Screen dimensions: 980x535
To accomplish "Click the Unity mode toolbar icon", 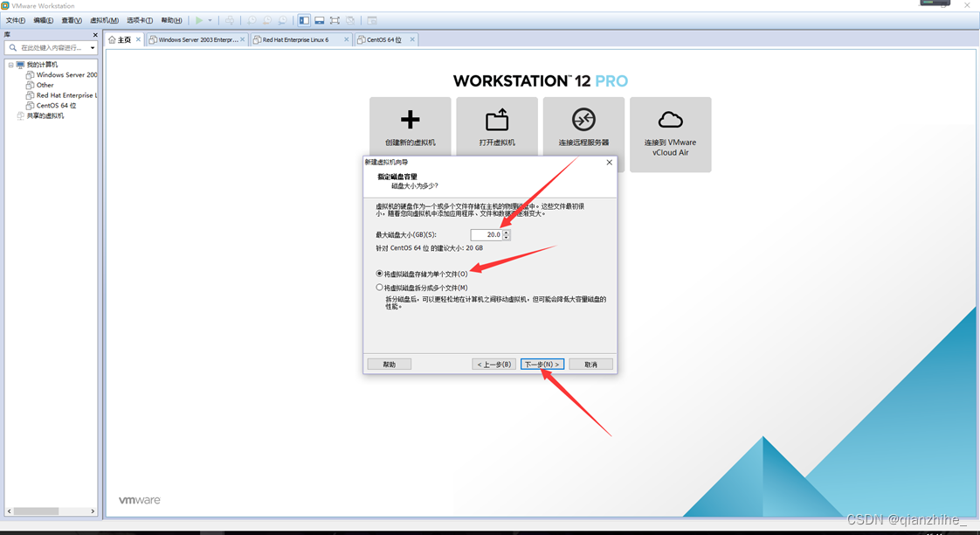I will click(x=350, y=20).
